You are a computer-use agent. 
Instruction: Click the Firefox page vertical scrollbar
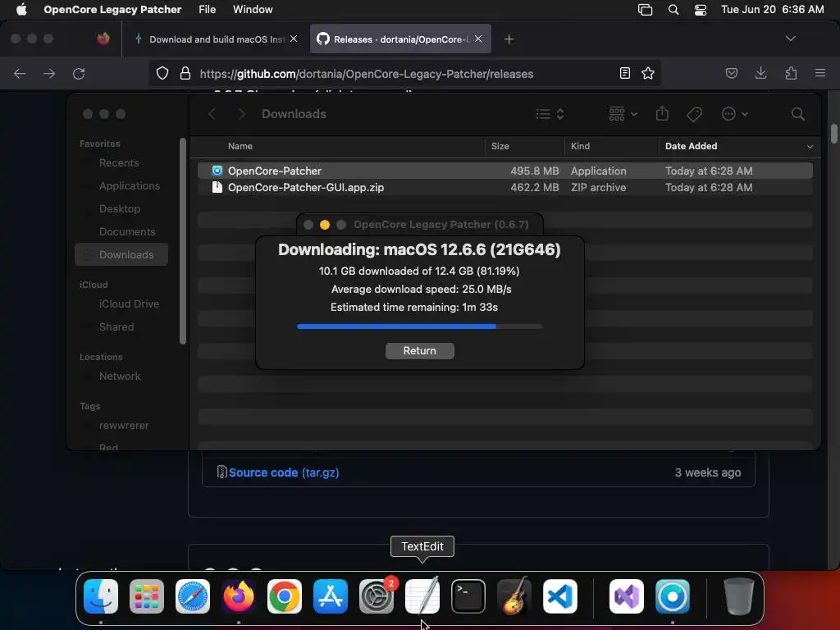tap(833, 134)
